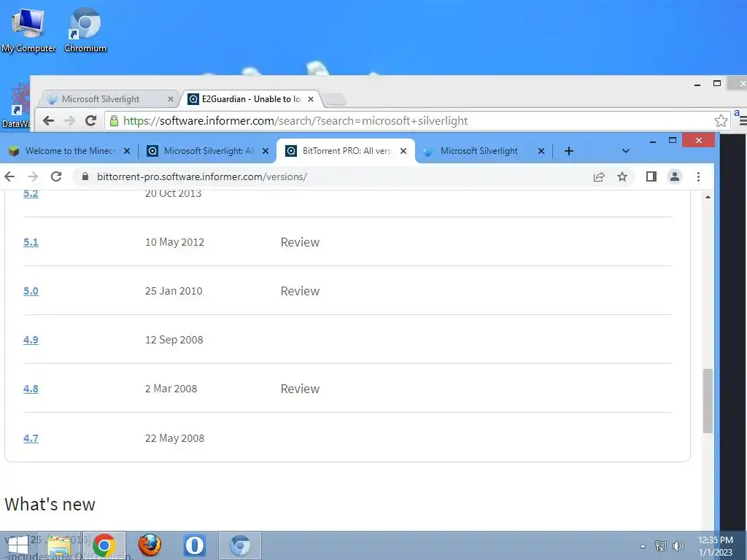View site information lock icon
This screenshot has width=747, height=560.
coord(85,176)
